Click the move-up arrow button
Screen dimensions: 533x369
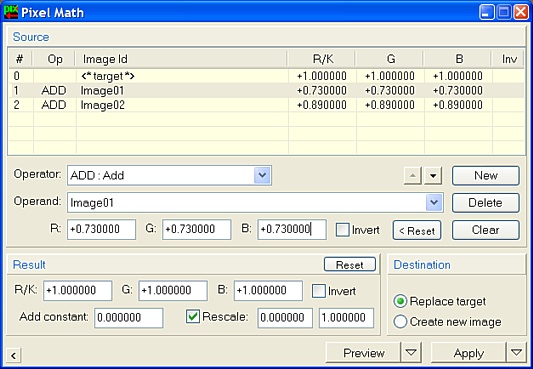point(413,176)
